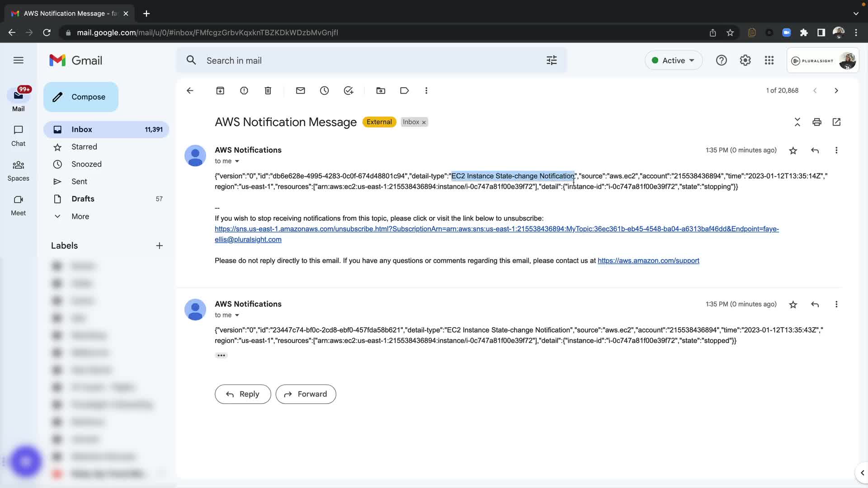Show recipient details under first message
Image resolution: width=868 pixels, height=488 pixels.
(237, 161)
